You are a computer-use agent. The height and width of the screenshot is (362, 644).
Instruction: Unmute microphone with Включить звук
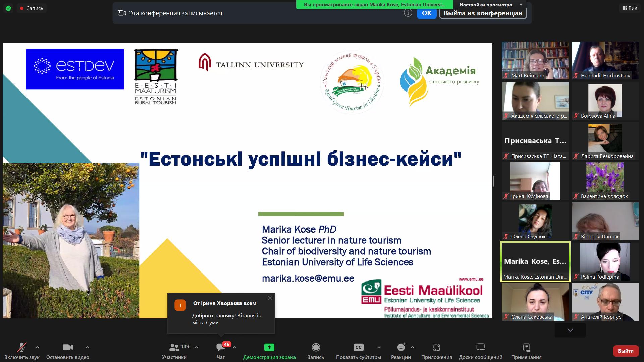pos(22,348)
